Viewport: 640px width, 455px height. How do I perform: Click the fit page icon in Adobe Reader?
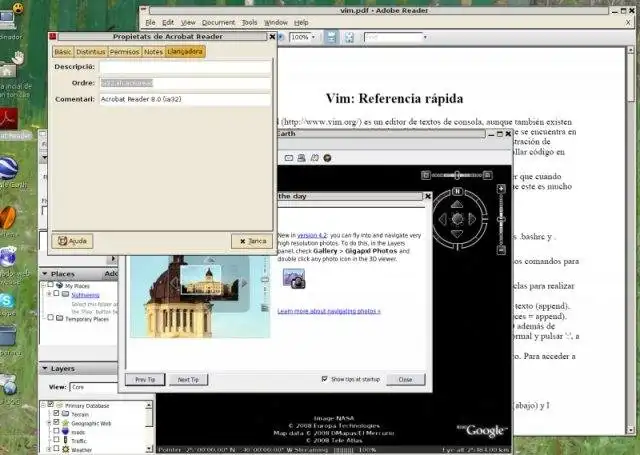point(349,37)
